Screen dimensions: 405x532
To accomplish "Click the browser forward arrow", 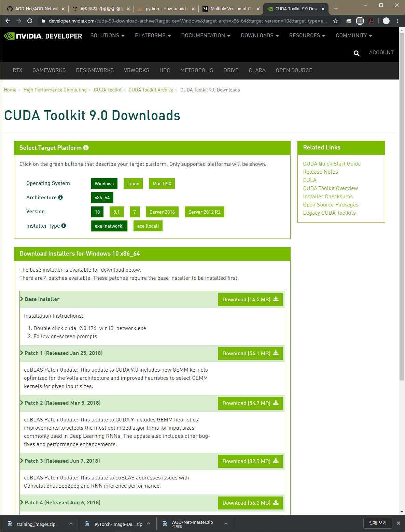I will point(19,21).
